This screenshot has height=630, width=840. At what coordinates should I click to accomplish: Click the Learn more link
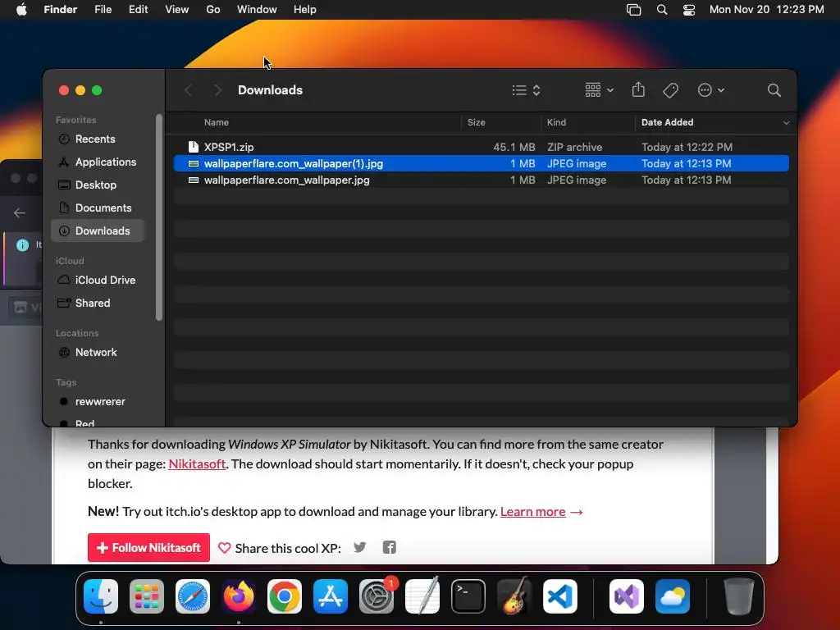tap(532, 512)
